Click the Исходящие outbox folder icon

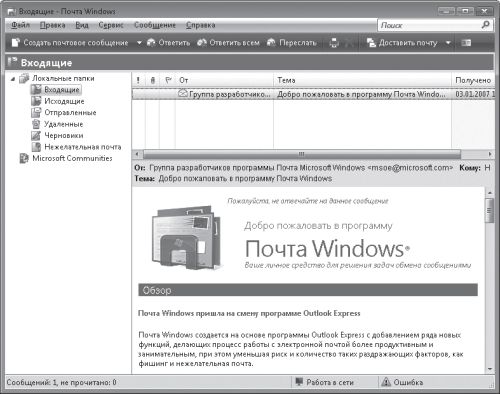tap(36, 101)
